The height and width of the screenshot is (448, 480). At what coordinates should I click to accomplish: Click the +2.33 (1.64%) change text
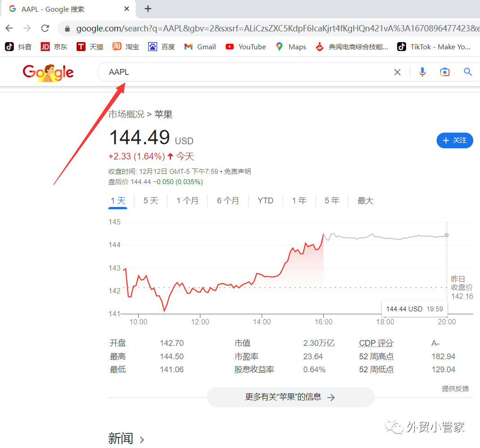137,156
